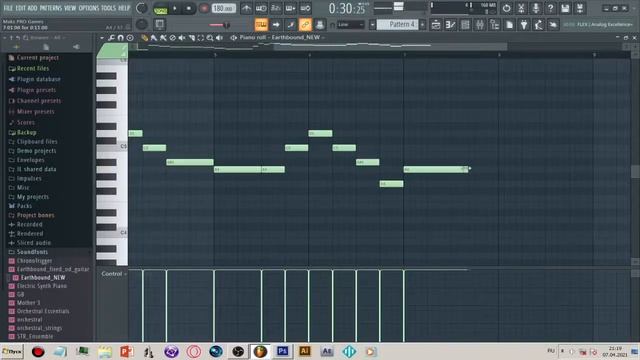Screen dimensions: 640x360
Task: Select the Zoom tool in piano roll
Action: [210, 38]
